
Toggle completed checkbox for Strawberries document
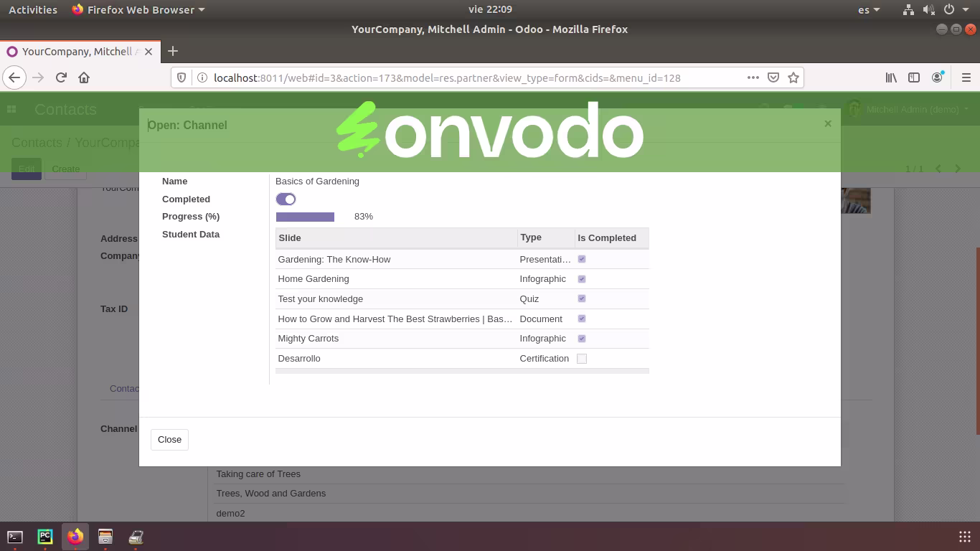(x=582, y=319)
